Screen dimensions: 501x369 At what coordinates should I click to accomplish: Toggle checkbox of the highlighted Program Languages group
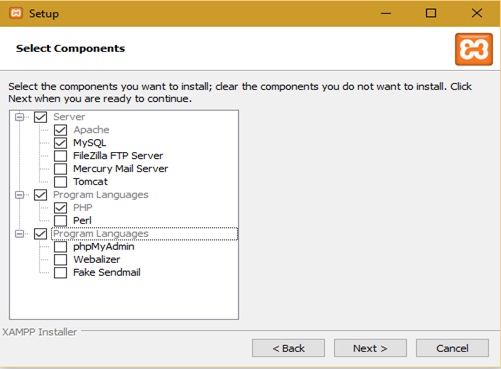[x=40, y=234]
